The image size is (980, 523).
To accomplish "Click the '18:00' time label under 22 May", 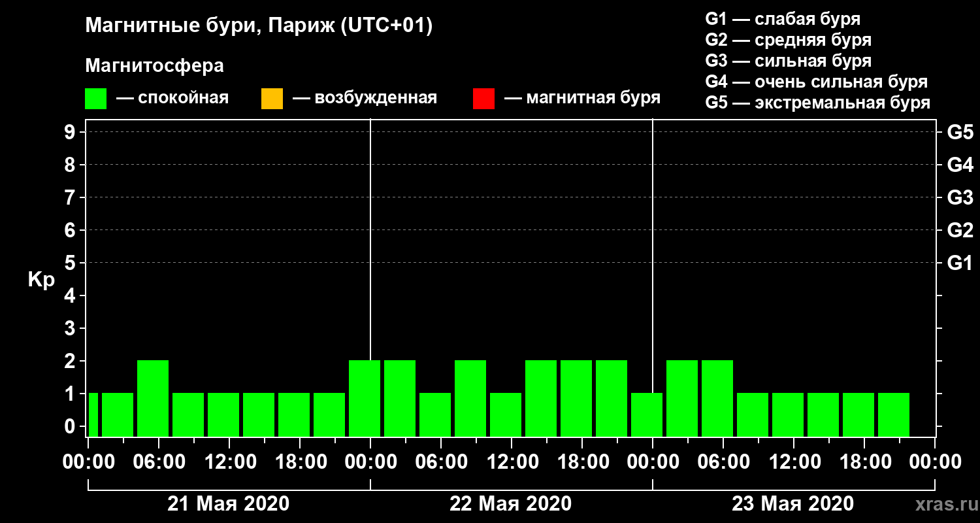I will pos(583,462).
